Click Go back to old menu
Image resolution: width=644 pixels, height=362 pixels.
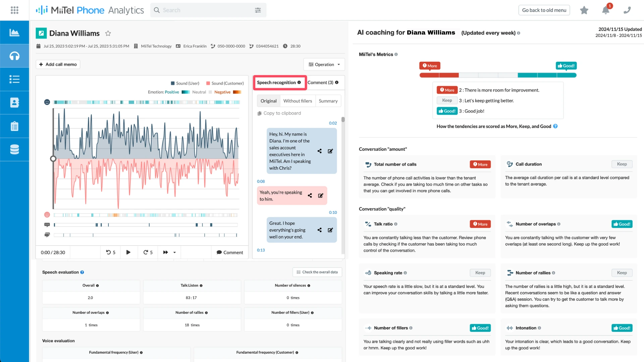544,10
